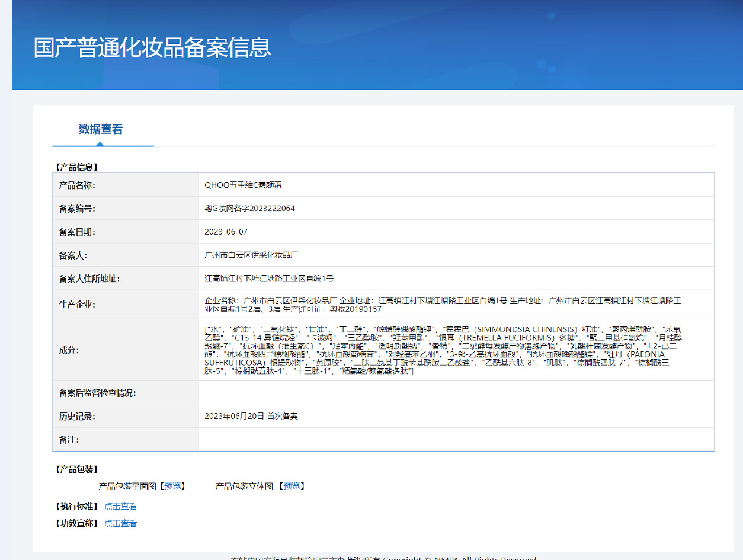Screen dimensions: 743x560
Task: Click the 备案人住所地址 address value
Action: [x=269, y=279]
